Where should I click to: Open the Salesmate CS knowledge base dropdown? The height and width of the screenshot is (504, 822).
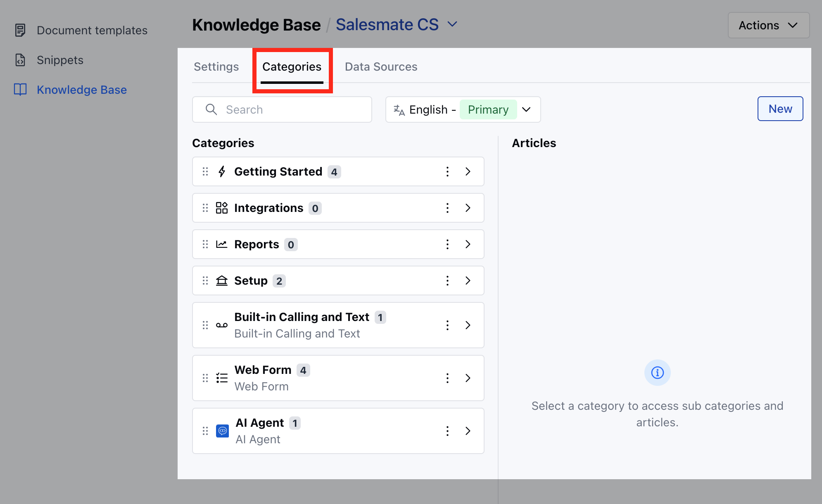coord(452,24)
